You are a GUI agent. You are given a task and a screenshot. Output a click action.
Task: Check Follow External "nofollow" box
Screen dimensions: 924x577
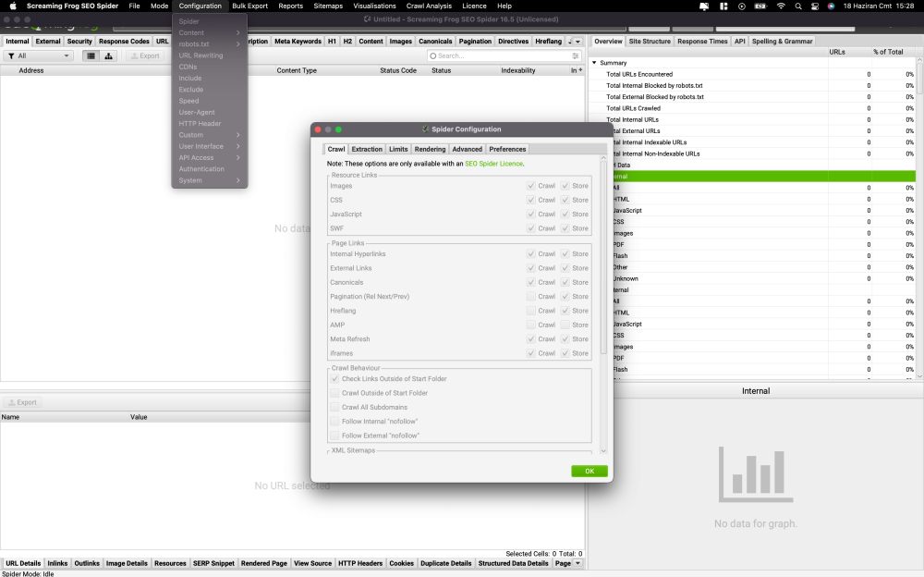click(x=334, y=436)
